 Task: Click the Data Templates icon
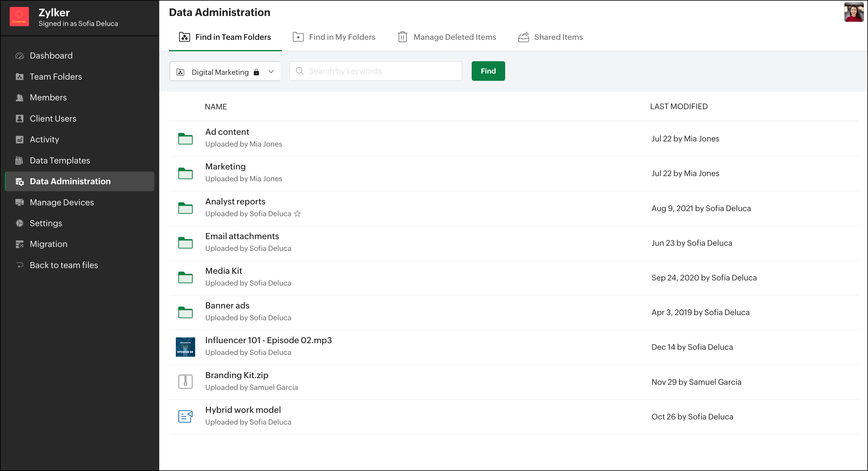[20, 160]
